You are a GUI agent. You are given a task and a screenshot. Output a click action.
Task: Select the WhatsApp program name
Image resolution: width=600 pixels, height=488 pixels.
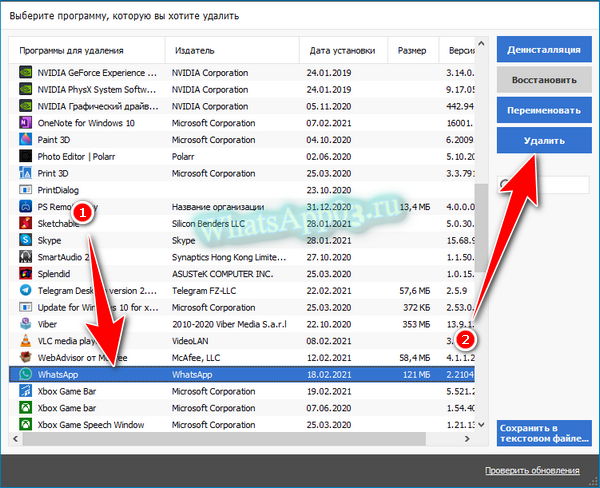tap(58, 374)
